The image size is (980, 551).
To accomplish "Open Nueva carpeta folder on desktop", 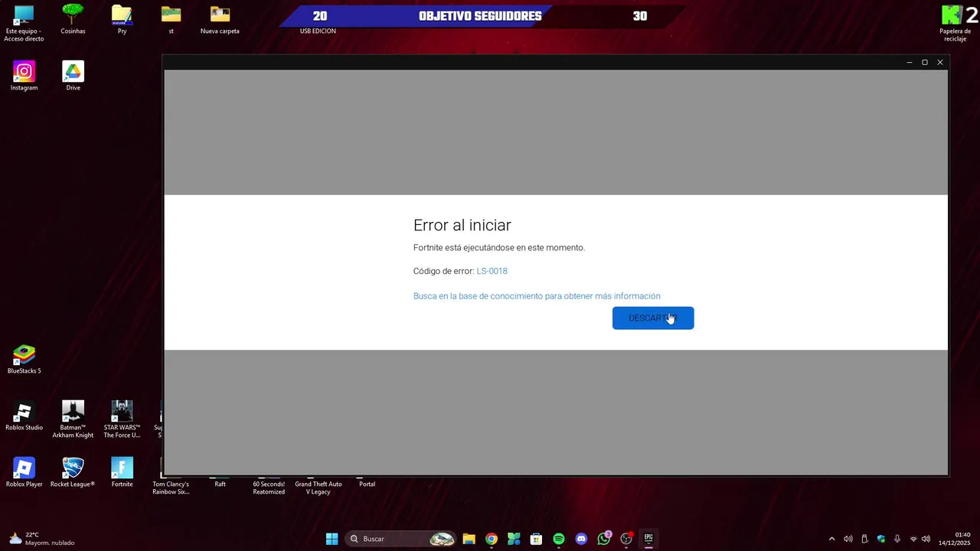I will click(220, 19).
